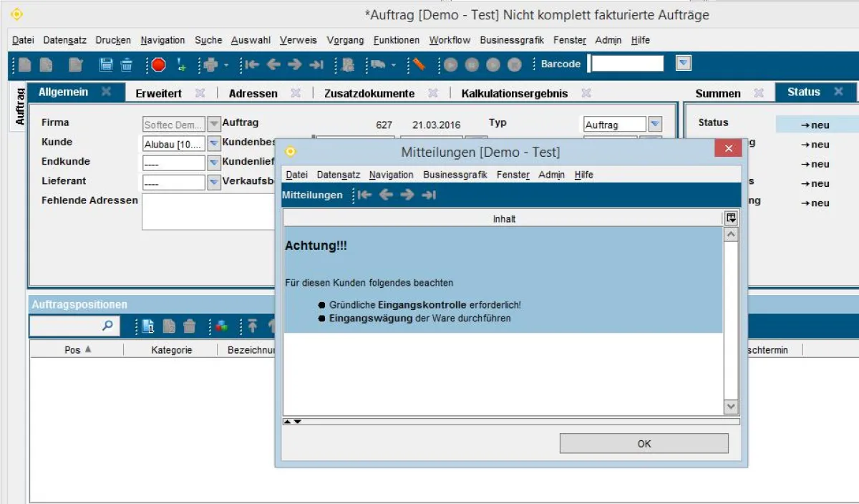Viewport: 859px width, 504px height.
Task: Click the red stop record icon
Action: [157, 64]
